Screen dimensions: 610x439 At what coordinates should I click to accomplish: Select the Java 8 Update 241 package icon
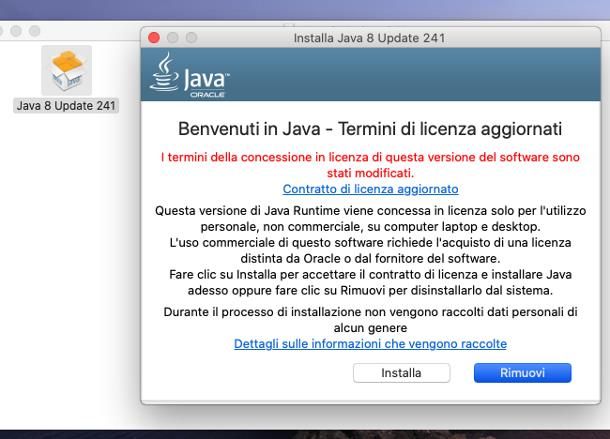67,70
